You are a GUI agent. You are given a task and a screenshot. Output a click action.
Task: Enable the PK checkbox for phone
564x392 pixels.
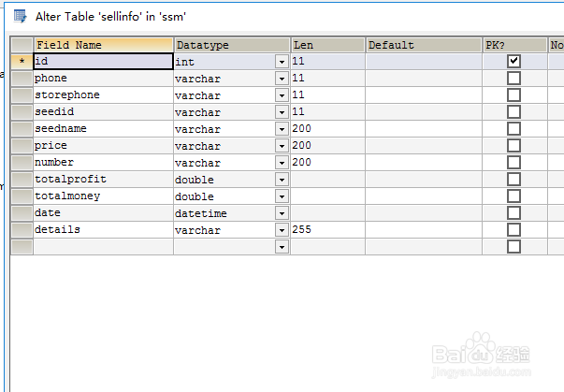click(x=513, y=78)
